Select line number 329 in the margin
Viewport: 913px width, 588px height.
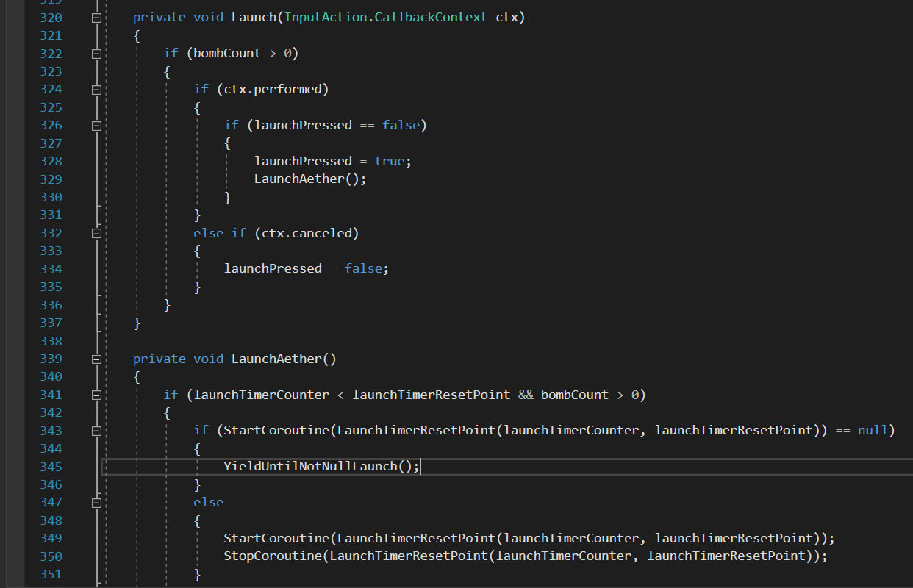click(51, 179)
